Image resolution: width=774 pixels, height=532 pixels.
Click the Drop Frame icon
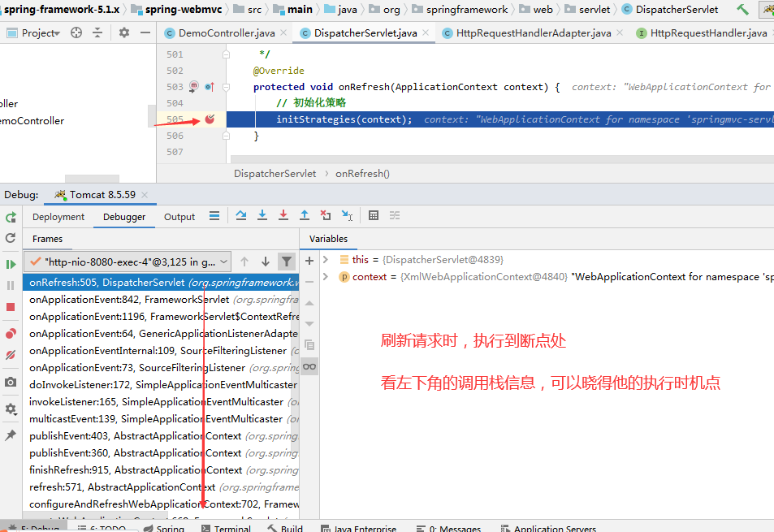pos(326,216)
